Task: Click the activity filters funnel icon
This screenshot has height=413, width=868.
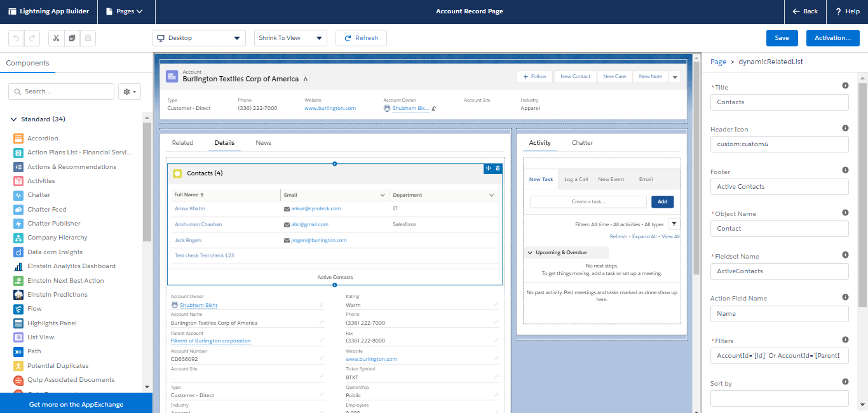Action: coord(674,224)
